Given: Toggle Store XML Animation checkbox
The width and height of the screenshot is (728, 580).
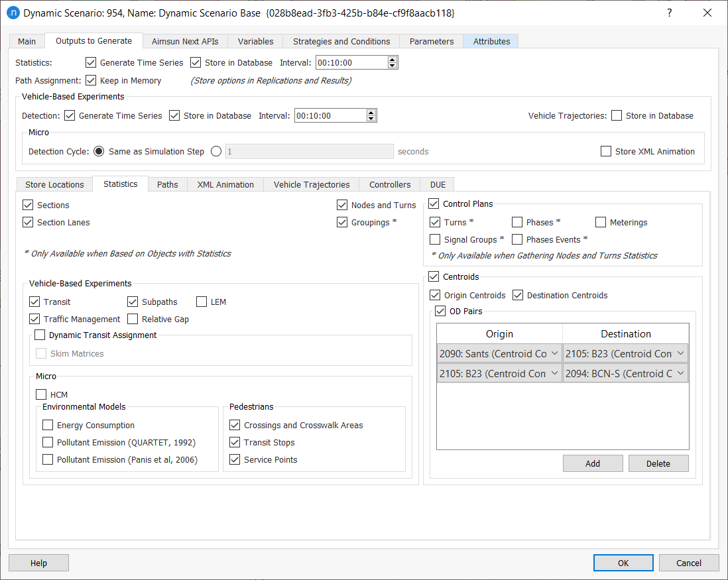Looking at the screenshot, I should (606, 152).
